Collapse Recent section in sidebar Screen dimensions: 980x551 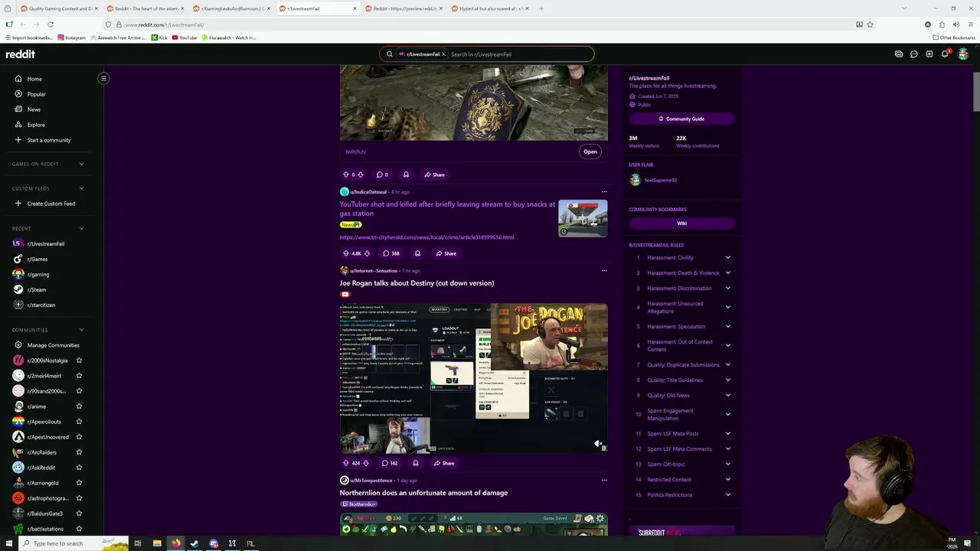81,228
